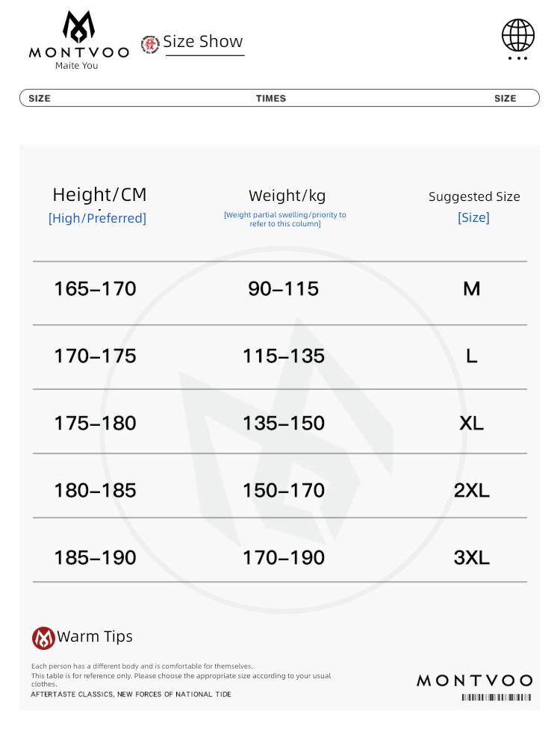This screenshot has height=747, width=560.
Task: Click the 3XL size in last row
Action: (x=471, y=557)
